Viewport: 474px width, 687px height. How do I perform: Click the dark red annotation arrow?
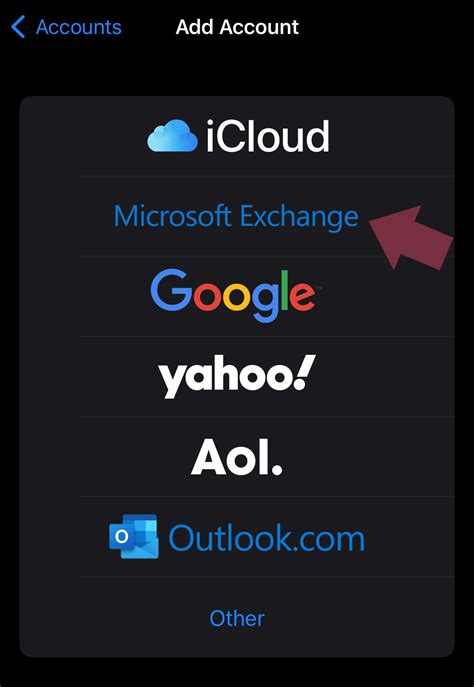coord(412,237)
